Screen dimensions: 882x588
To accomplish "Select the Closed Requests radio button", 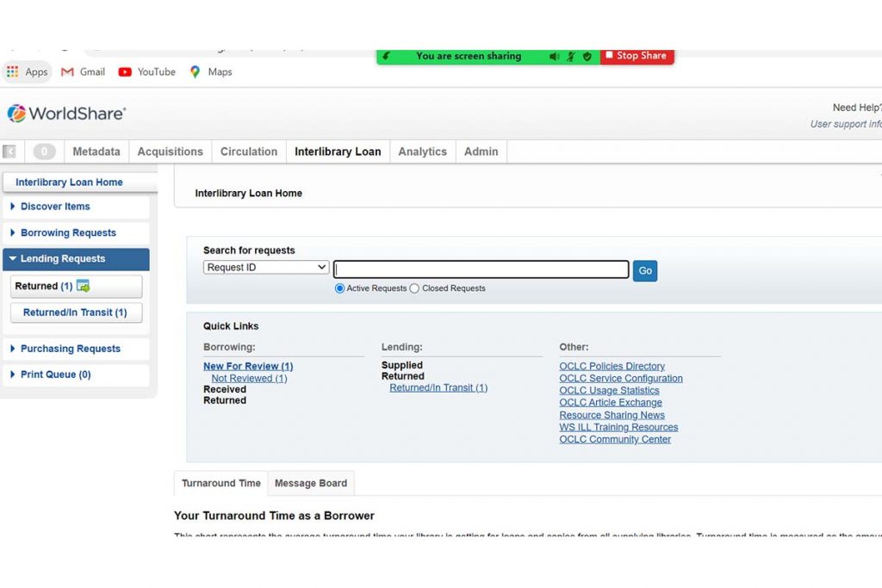I will [414, 288].
